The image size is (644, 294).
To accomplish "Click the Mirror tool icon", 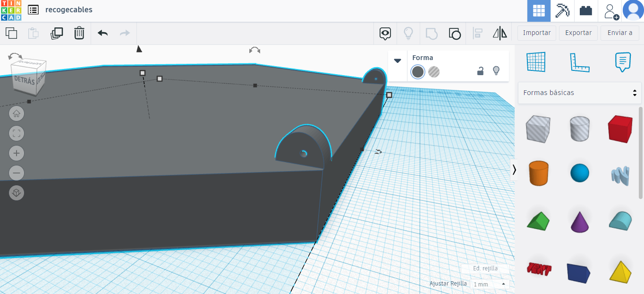I will [x=500, y=33].
